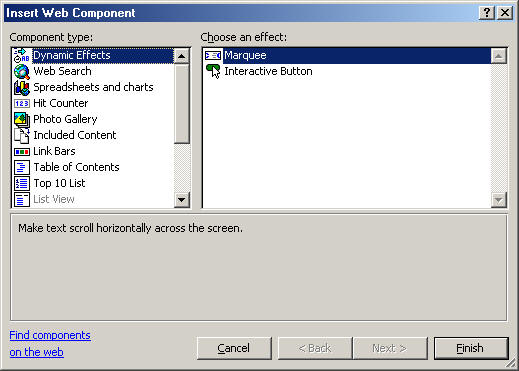Click the question mark help button
The image size is (519, 371).
point(487,13)
